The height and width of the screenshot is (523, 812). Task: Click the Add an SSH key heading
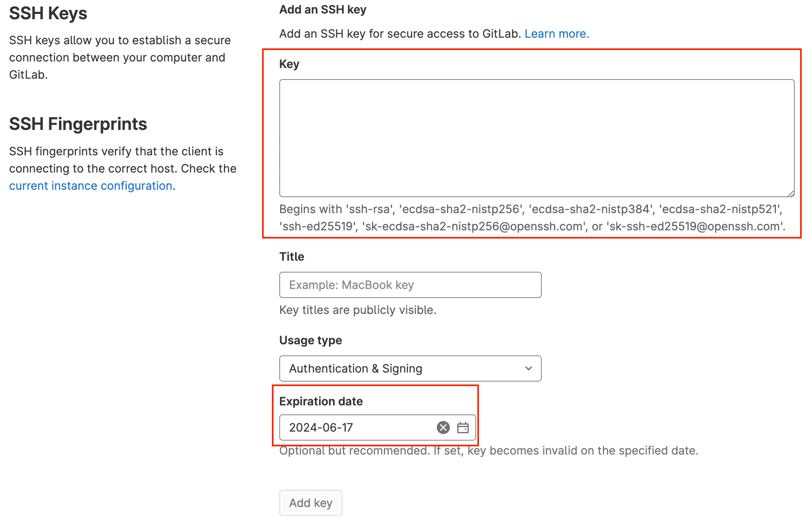click(323, 9)
